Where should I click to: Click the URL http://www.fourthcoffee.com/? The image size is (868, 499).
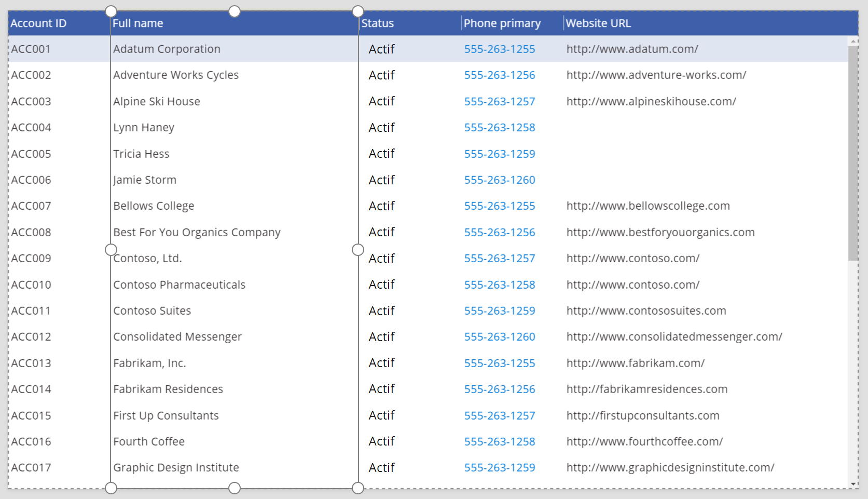click(x=645, y=442)
